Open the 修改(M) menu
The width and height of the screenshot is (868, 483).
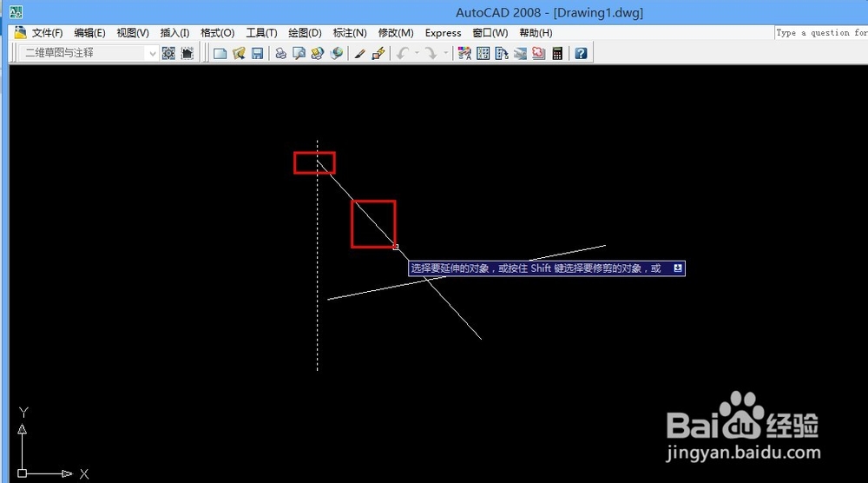(396, 33)
